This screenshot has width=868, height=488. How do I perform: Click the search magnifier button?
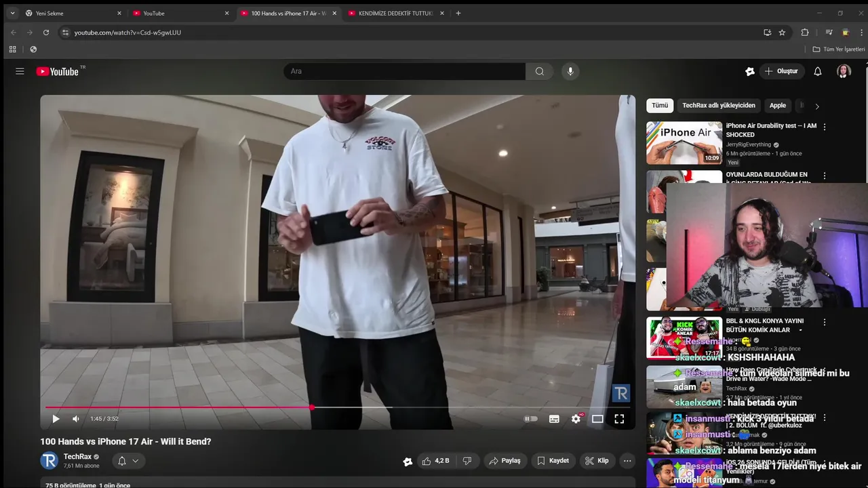tap(540, 71)
